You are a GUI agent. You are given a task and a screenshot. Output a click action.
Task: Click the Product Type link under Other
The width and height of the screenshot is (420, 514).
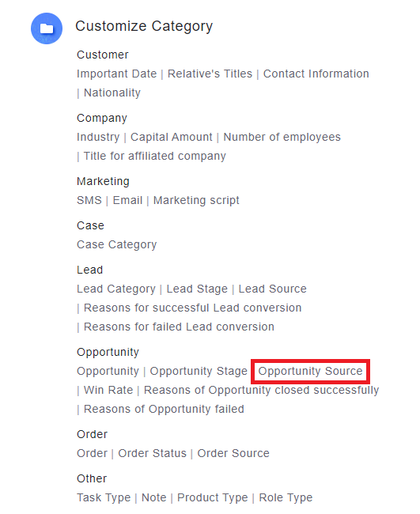tap(213, 497)
